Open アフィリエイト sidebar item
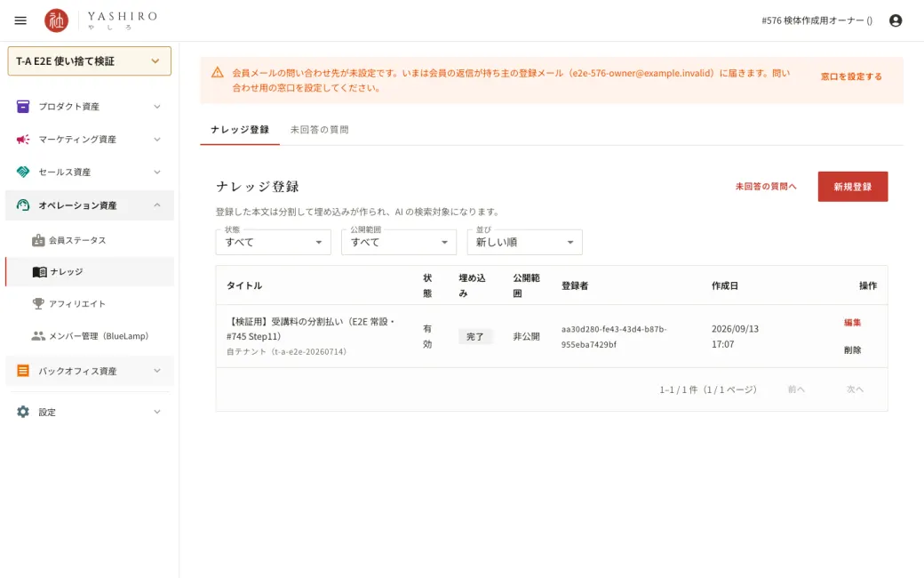 [90, 304]
